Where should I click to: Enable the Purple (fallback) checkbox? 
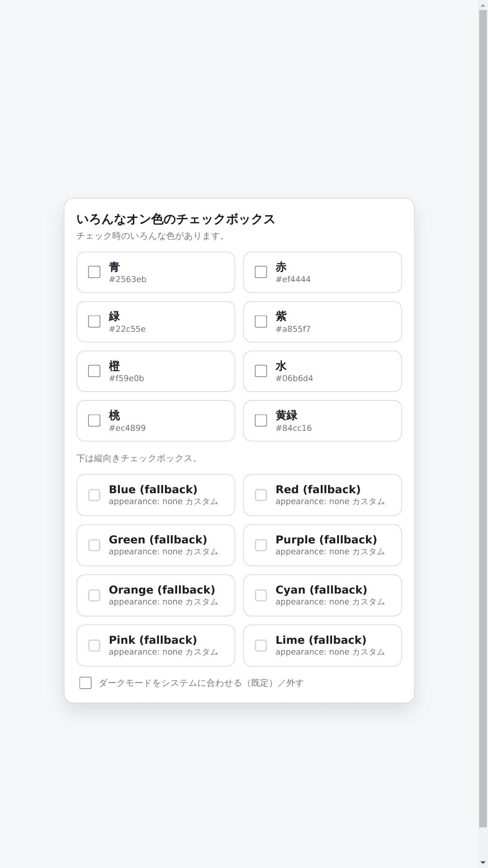[261, 545]
